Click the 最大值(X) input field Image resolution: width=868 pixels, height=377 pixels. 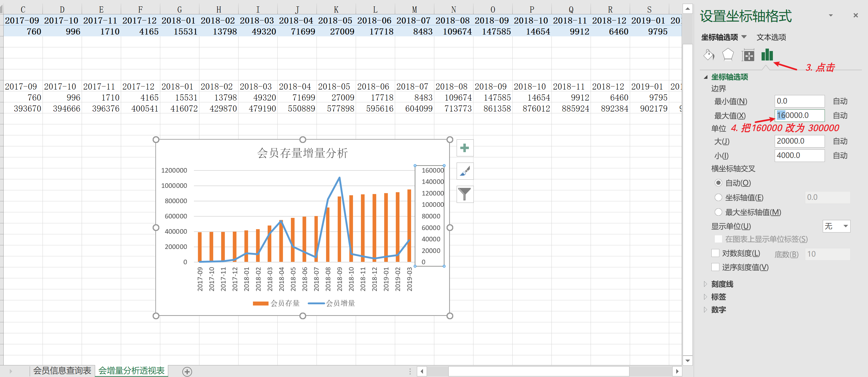click(x=799, y=115)
